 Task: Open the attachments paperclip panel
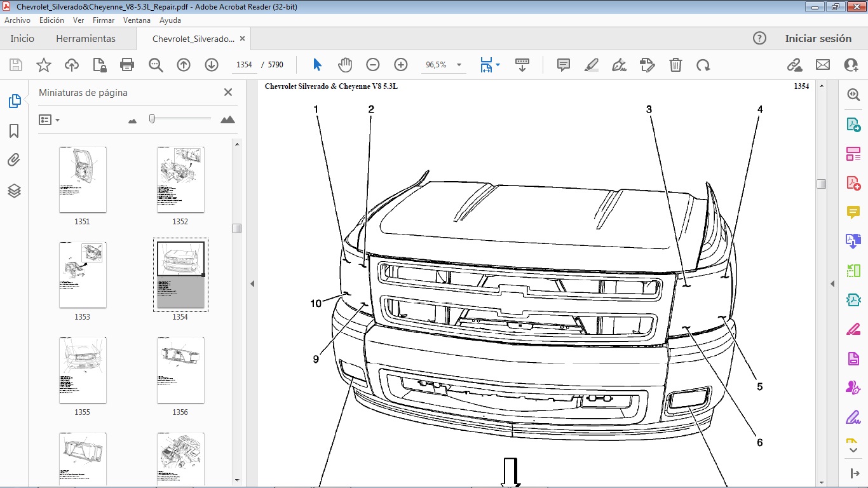[x=14, y=160]
